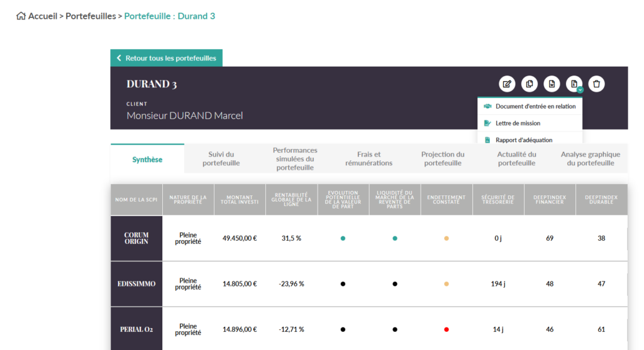Click the signed-letter icon beside Lettre de mission
Image resolution: width=644 pixels, height=350 pixels.
487,123
